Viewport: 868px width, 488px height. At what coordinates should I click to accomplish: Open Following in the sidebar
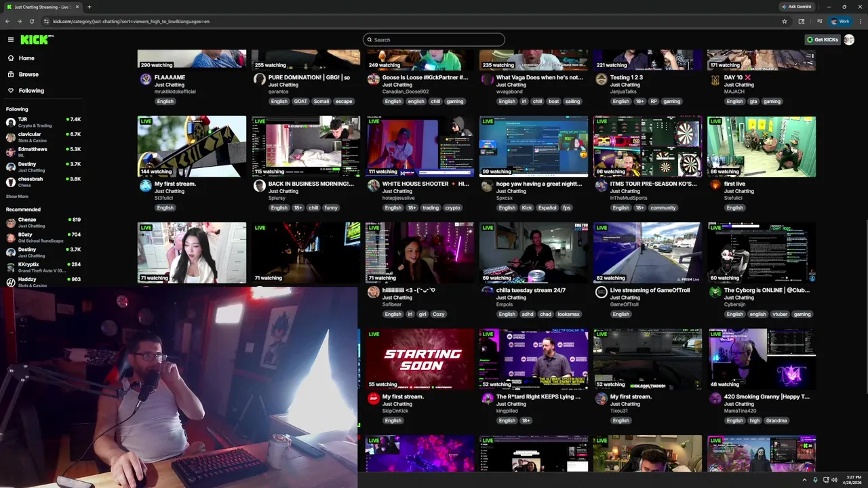(26, 91)
